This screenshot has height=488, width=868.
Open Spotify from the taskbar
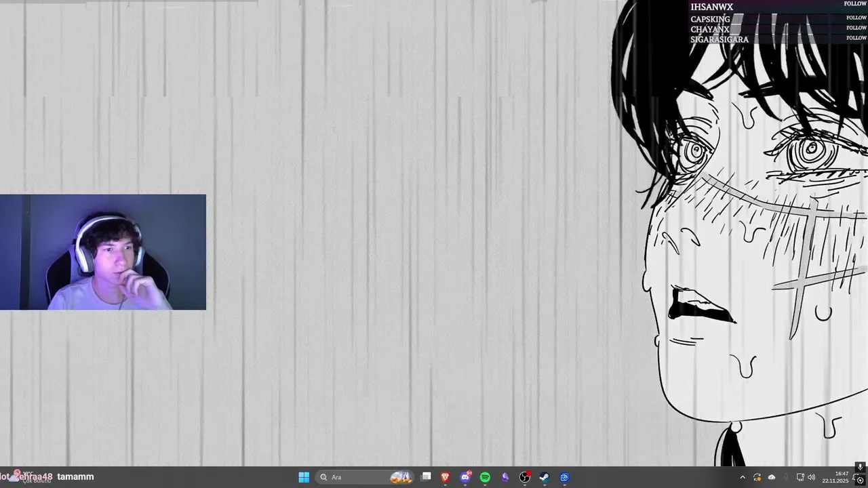[x=485, y=477]
